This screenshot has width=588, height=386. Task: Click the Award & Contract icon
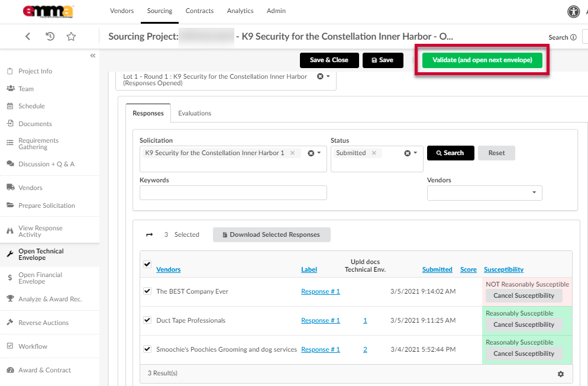[11, 369]
